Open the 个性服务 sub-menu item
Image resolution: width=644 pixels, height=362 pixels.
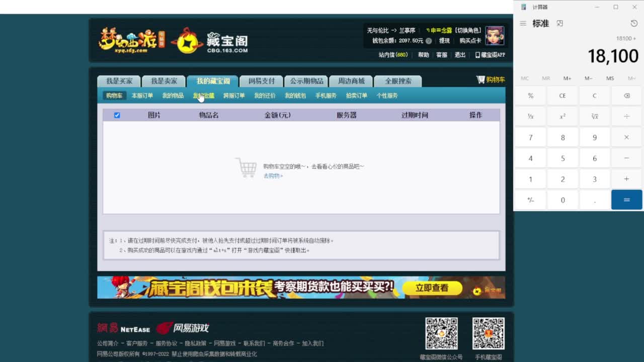tap(387, 96)
